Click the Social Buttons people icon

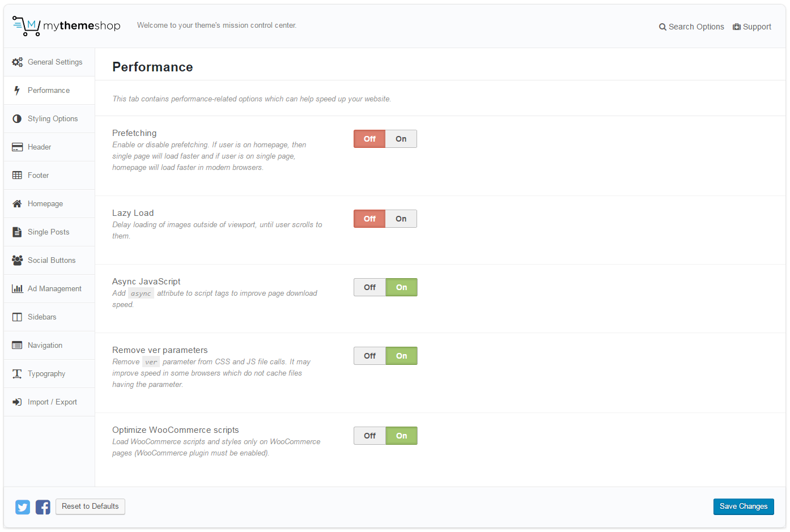[18, 261]
